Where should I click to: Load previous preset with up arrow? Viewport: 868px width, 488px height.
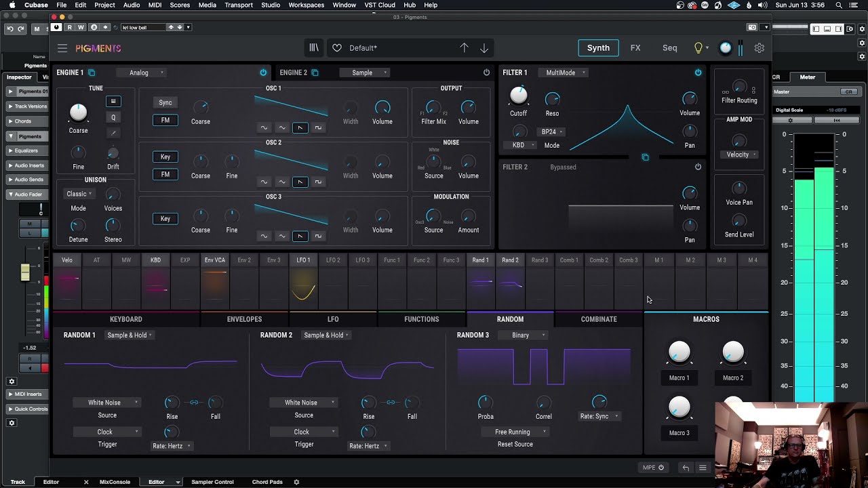(x=464, y=48)
